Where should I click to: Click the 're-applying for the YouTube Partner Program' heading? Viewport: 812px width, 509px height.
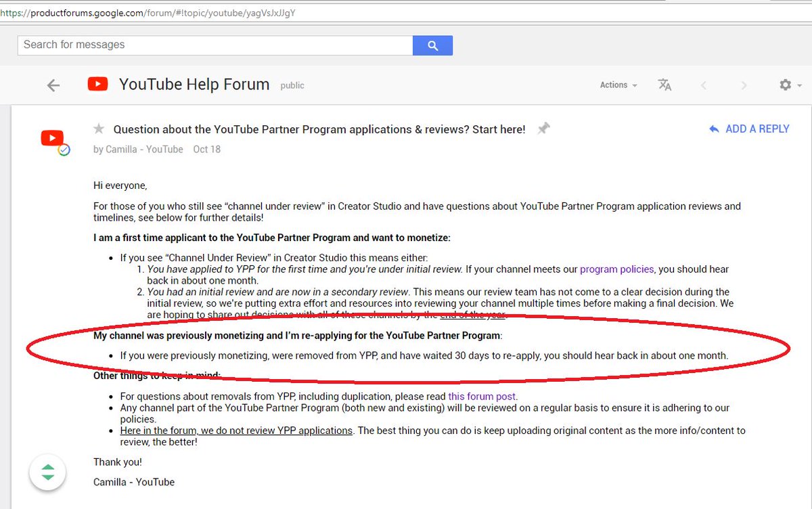tap(298, 336)
